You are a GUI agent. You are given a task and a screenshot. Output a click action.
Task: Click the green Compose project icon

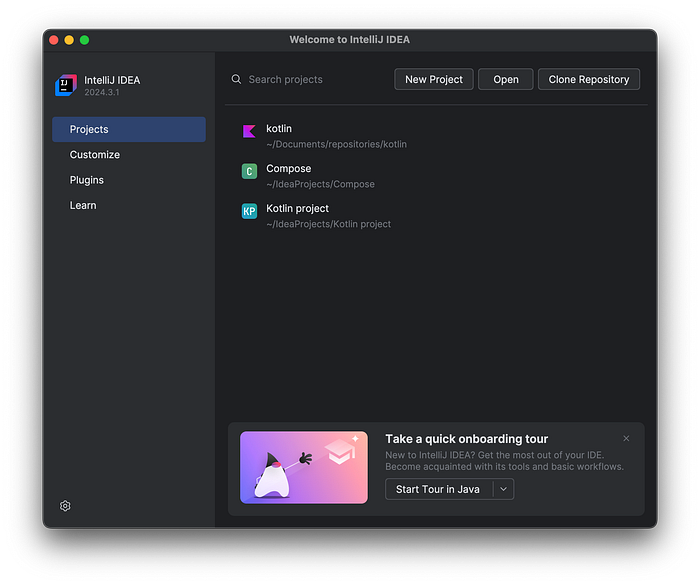pyautogui.click(x=249, y=171)
